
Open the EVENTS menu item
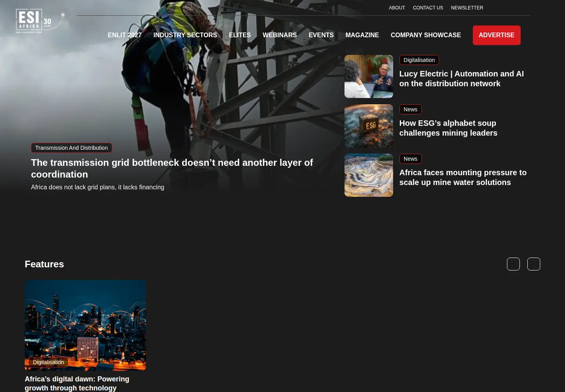pyautogui.click(x=321, y=35)
